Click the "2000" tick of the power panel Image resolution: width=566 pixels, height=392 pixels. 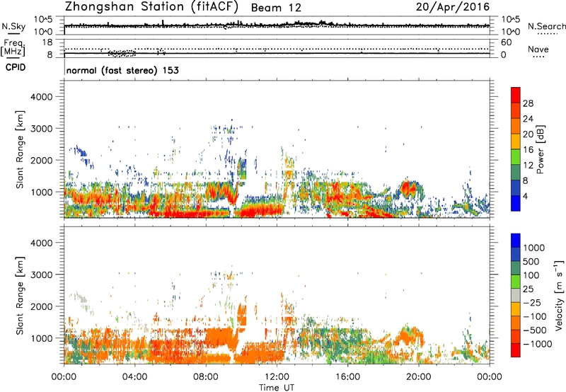[41, 160]
